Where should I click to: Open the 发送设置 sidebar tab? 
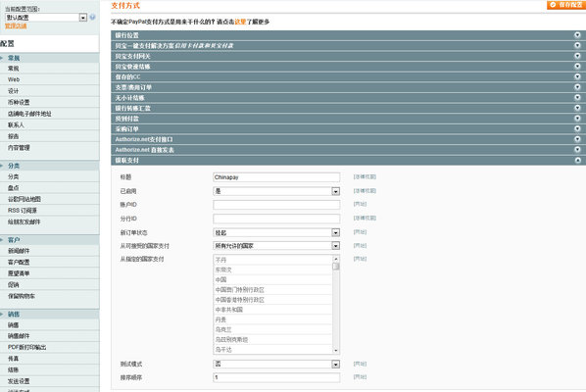pyautogui.click(x=50, y=381)
